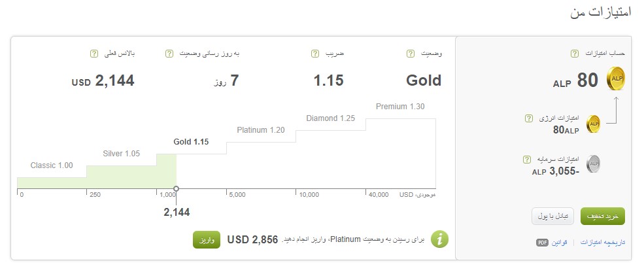Screen dimensions: 644x276
Task: Click the green واریز deposit button
Action: (x=207, y=240)
